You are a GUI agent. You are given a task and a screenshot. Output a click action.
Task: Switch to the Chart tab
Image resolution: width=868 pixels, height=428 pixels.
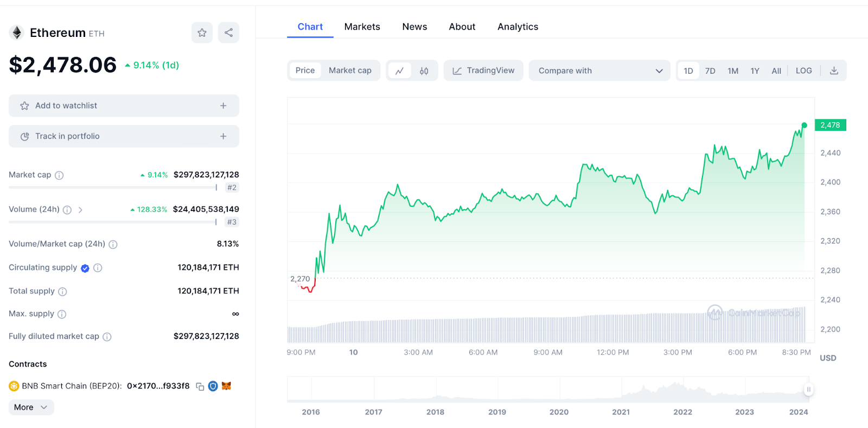click(x=310, y=27)
